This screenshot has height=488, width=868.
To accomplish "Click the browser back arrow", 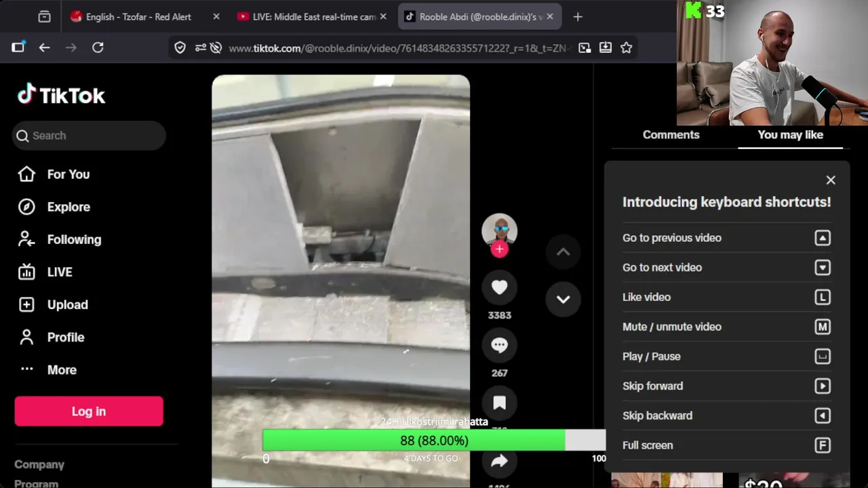I will coord(44,47).
